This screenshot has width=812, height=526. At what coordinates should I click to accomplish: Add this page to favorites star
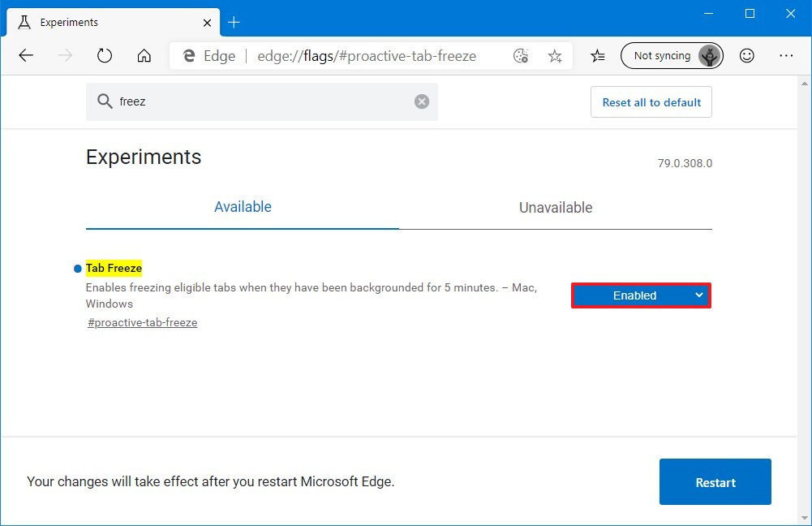[555, 55]
